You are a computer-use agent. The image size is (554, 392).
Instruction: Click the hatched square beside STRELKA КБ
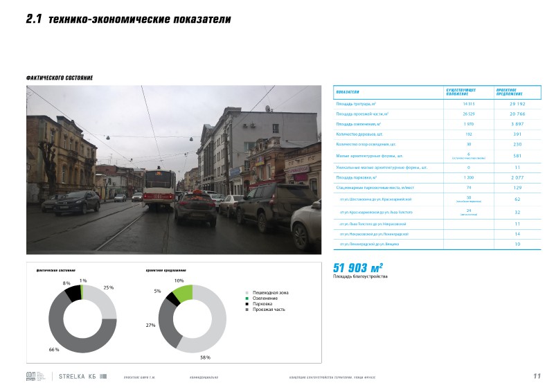(105, 376)
